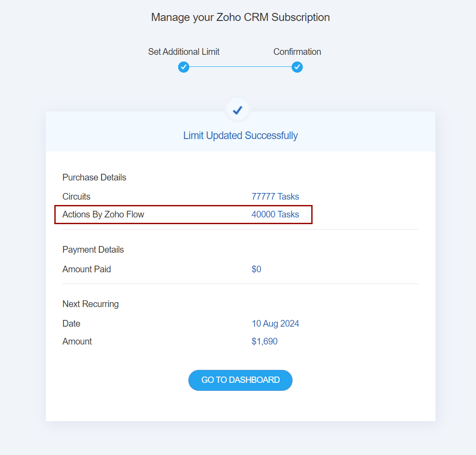Click the 40000 Tasks value

[275, 214]
